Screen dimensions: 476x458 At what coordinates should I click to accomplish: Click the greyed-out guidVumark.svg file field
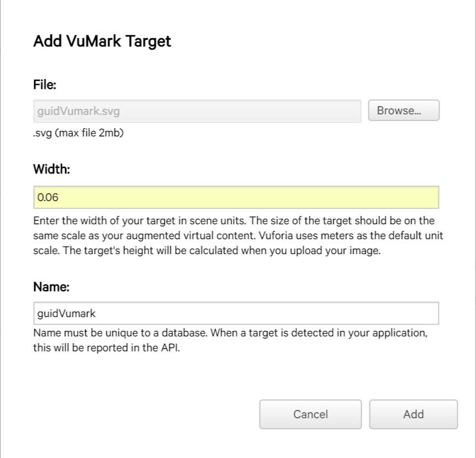pos(197,110)
